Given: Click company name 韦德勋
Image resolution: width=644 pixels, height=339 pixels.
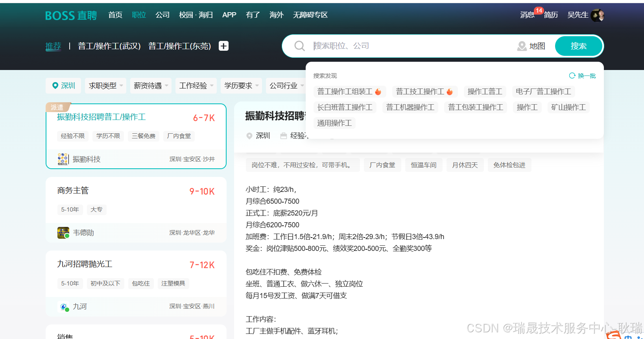Looking at the screenshot, I should [x=83, y=233].
